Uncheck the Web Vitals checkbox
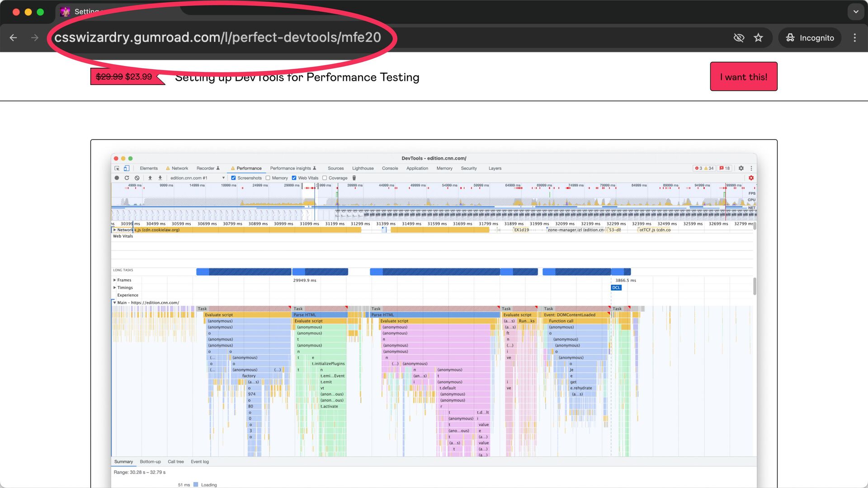 click(x=294, y=178)
